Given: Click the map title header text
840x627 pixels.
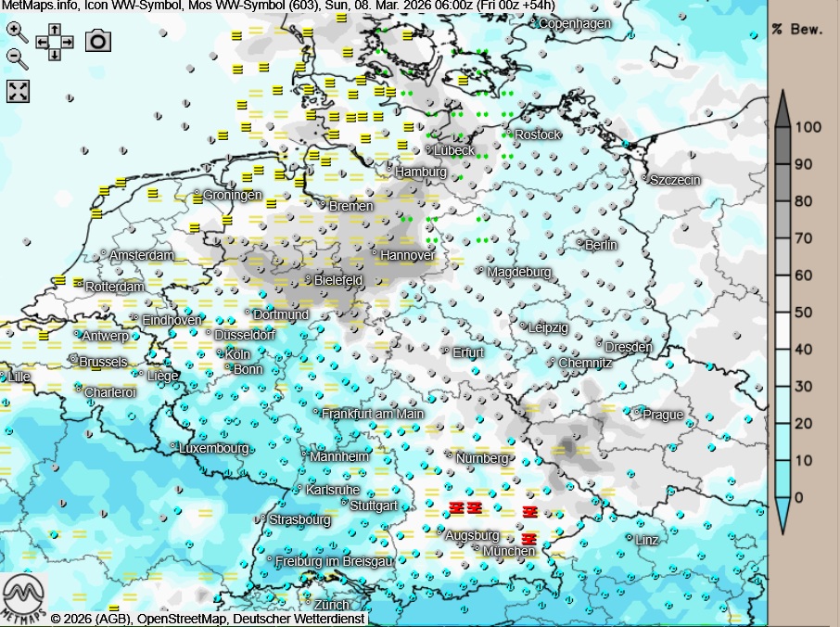Looking at the screenshot, I should point(278,6).
